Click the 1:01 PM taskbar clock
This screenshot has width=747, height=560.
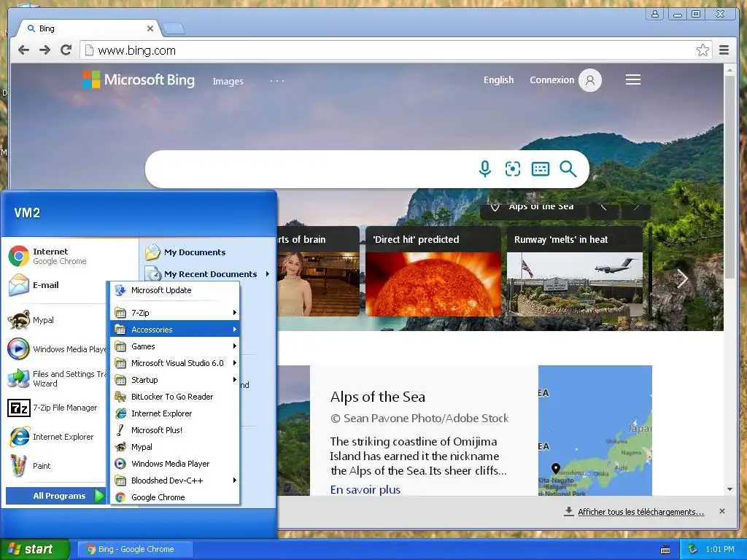[720, 550]
